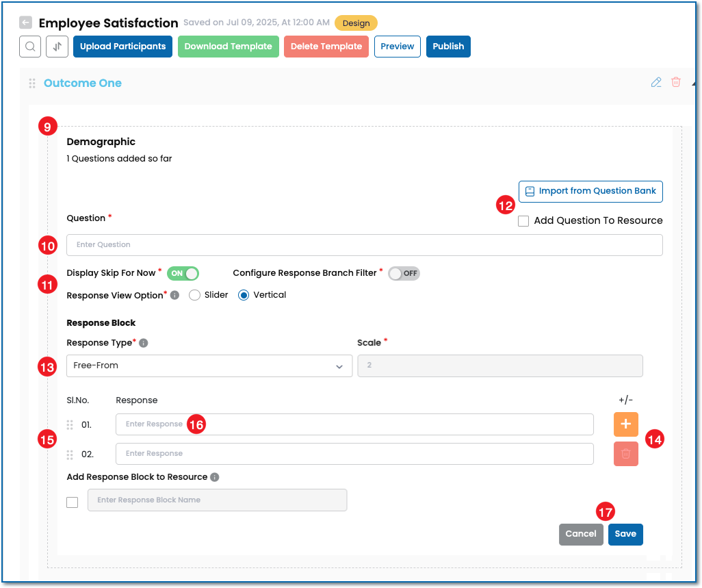
Task: Click the Save button
Action: pyautogui.click(x=625, y=534)
